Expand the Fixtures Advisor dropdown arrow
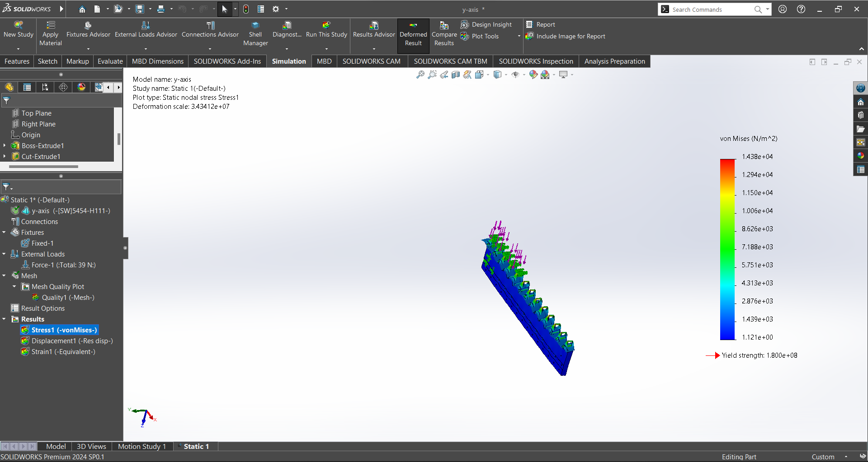The width and height of the screenshot is (868, 462). coord(88,49)
